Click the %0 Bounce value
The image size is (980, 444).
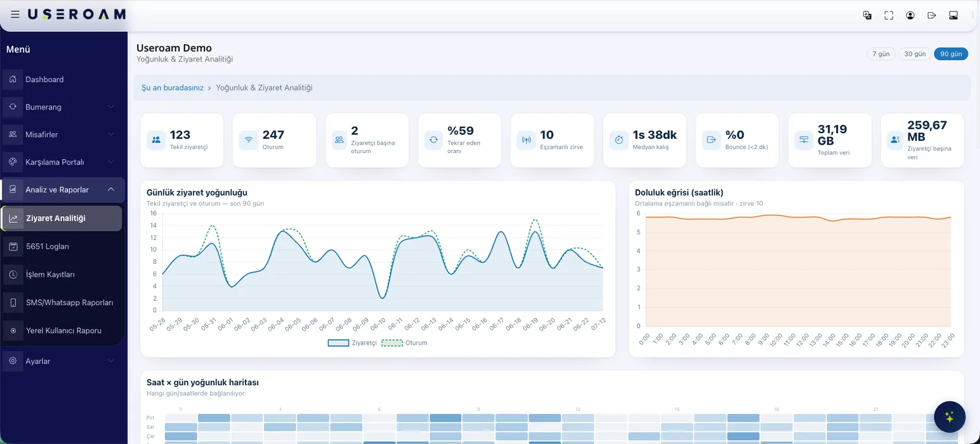[735, 135]
